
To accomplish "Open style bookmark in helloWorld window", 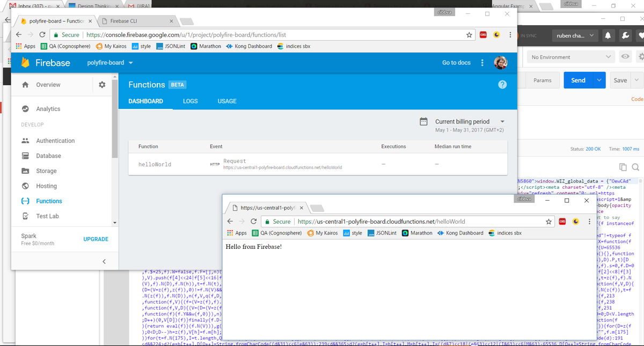I will 352,233.
